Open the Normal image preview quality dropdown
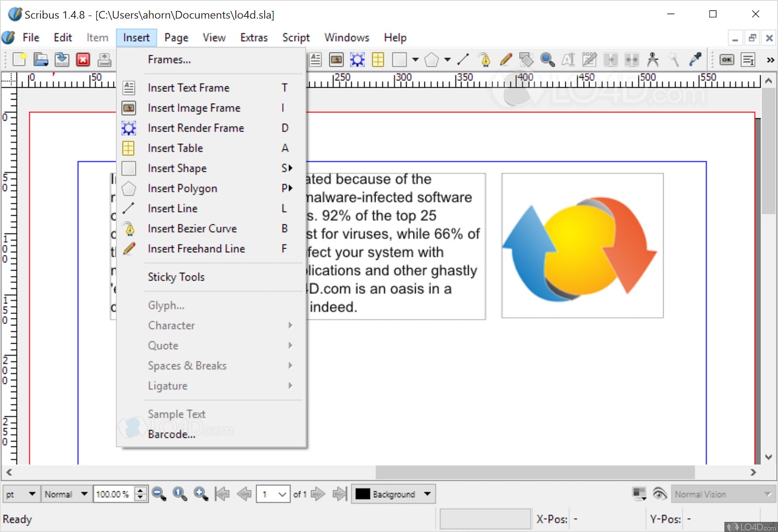Image resolution: width=778 pixels, height=532 pixels. click(65, 494)
